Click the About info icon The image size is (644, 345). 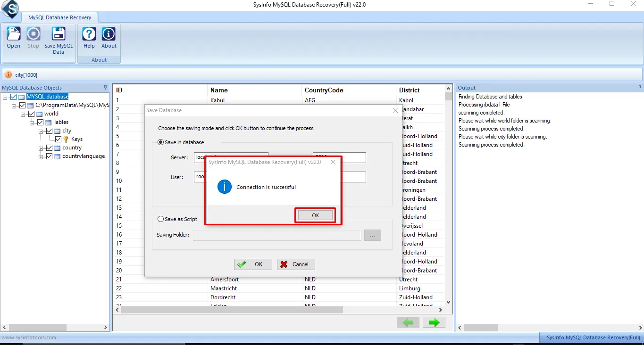point(109,35)
